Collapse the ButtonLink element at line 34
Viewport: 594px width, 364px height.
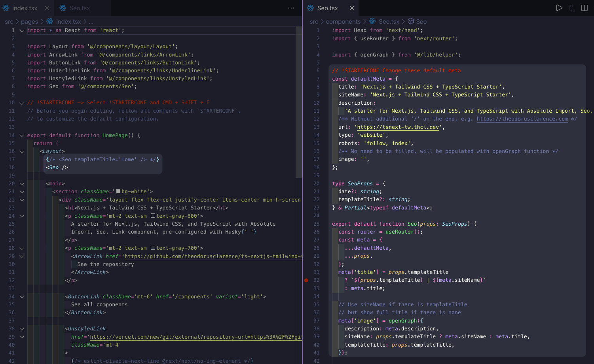point(22,297)
